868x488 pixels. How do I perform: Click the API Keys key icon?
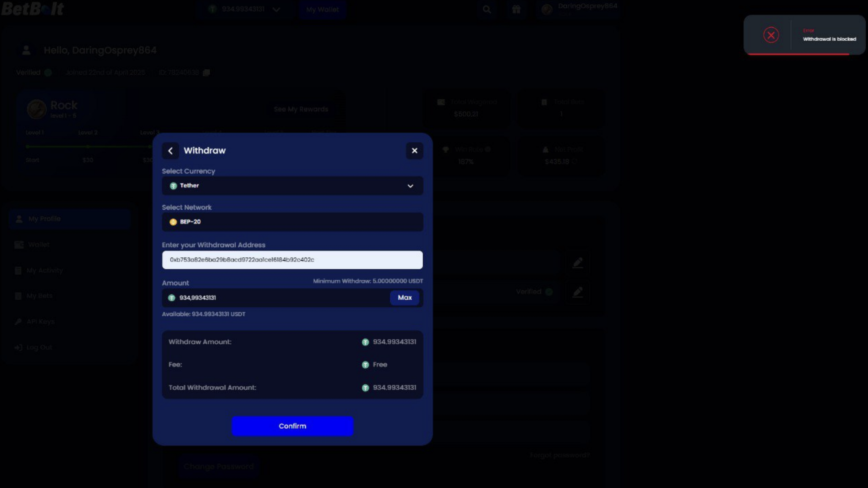point(18,322)
